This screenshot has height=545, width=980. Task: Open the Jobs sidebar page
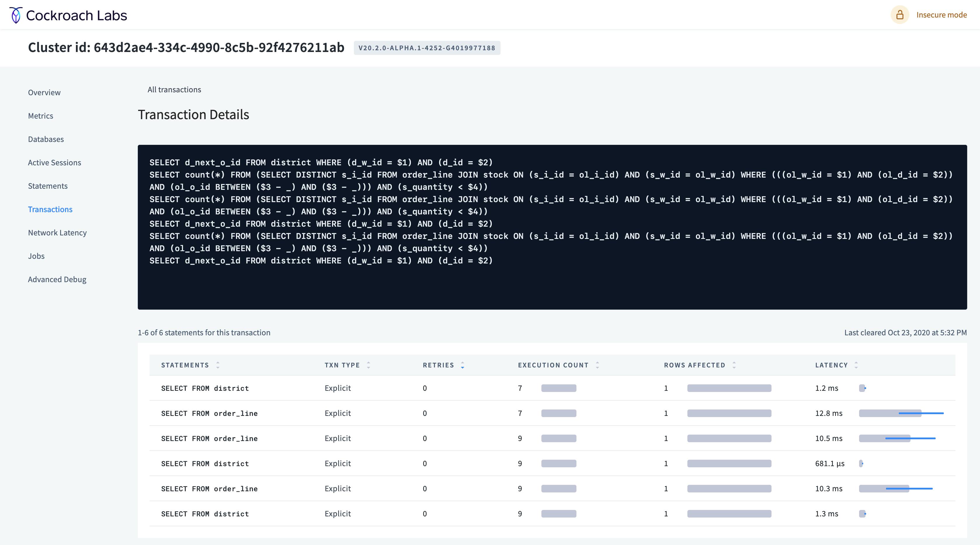coord(36,256)
